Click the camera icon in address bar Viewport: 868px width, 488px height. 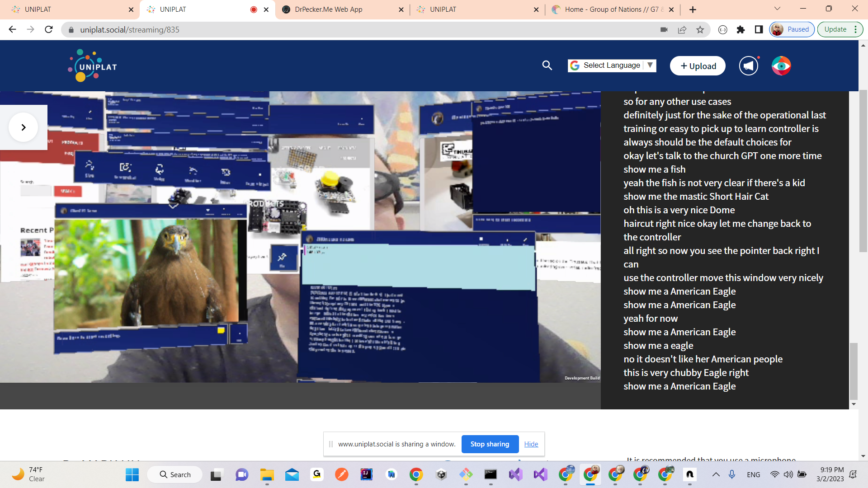click(x=664, y=30)
